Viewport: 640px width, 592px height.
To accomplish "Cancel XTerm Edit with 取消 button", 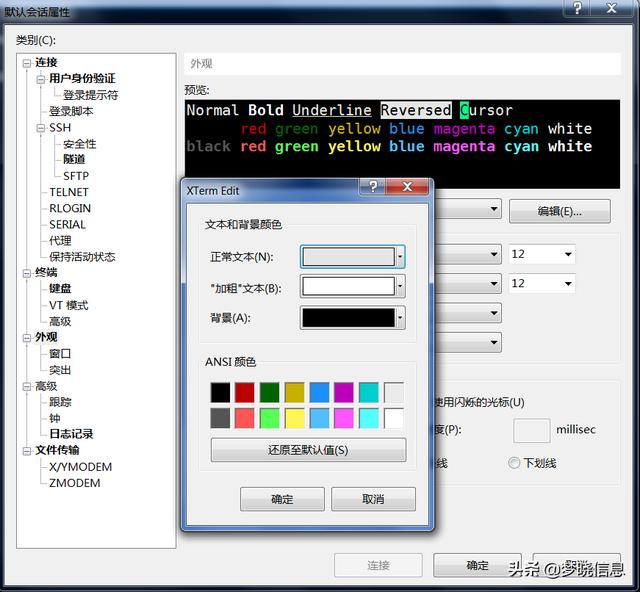I will (373, 499).
